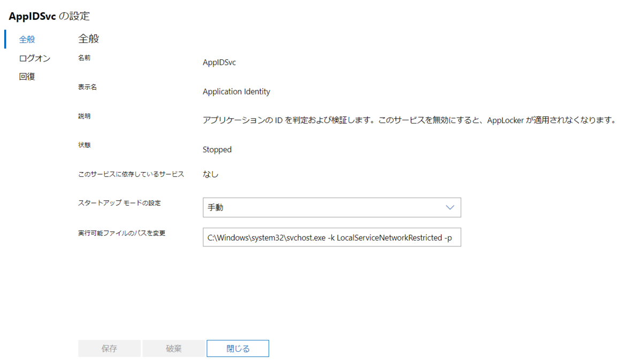The height and width of the screenshot is (364, 642).
Task: Click the 保存 button
Action: click(109, 348)
